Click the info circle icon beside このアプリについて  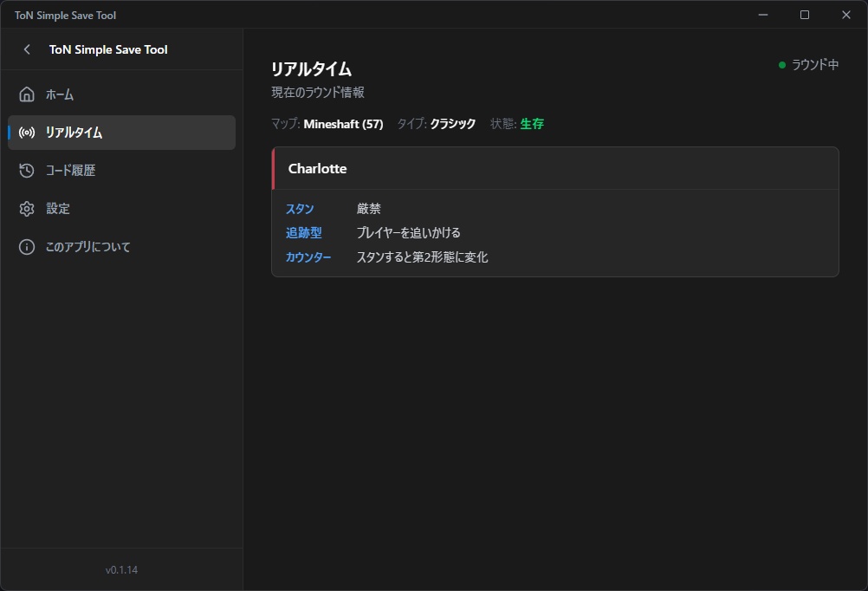point(27,247)
